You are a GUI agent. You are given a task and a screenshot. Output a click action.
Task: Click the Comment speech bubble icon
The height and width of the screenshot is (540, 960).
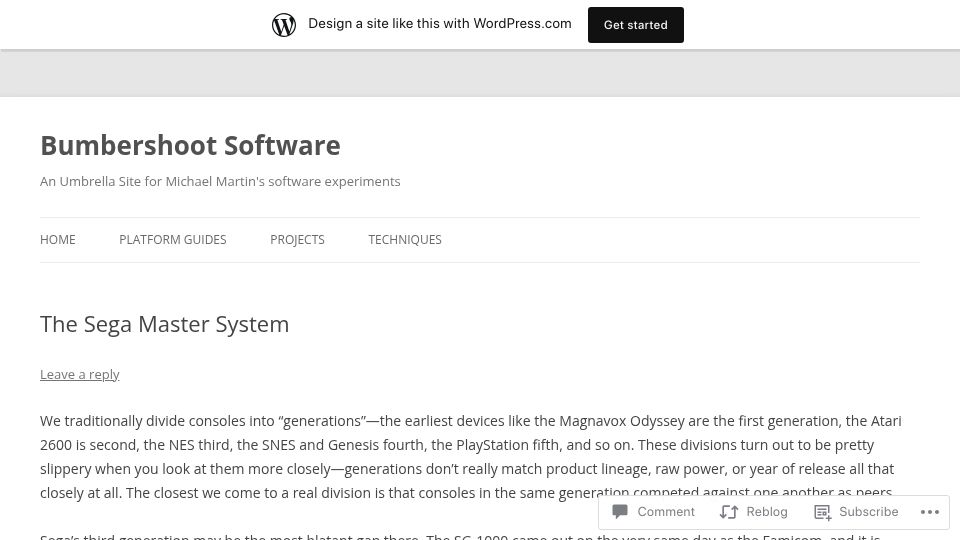[x=620, y=511]
